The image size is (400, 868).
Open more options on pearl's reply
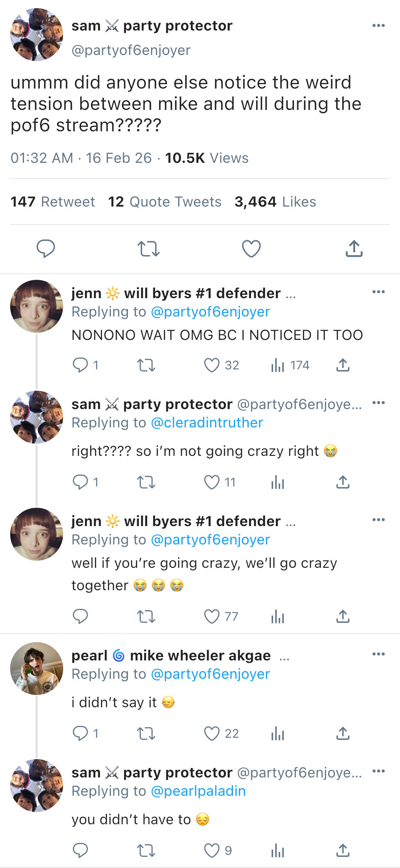(378, 654)
